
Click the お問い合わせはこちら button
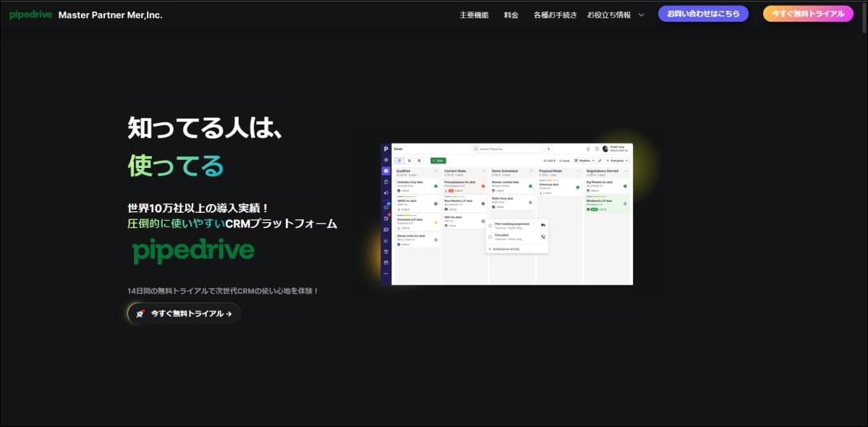[x=702, y=13]
